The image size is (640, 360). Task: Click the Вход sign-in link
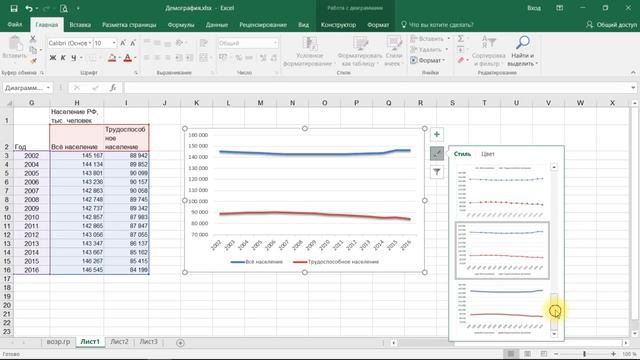(534, 8)
